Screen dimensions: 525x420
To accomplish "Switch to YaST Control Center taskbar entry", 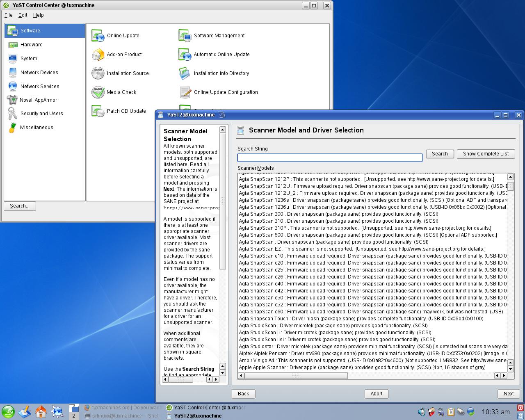I will [x=205, y=408].
